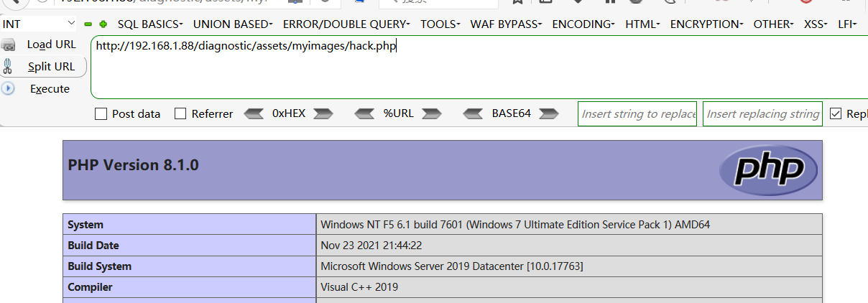This screenshot has width=868, height=303.
Task: Click the right arrow beside 0xHEX
Action: pyautogui.click(x=323, y=113)
